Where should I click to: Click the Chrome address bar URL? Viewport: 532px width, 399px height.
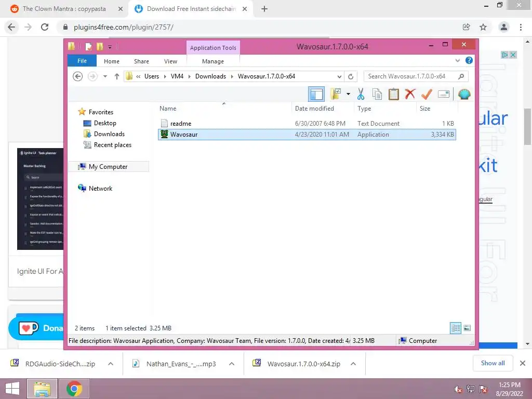click(x=124, y=27)
